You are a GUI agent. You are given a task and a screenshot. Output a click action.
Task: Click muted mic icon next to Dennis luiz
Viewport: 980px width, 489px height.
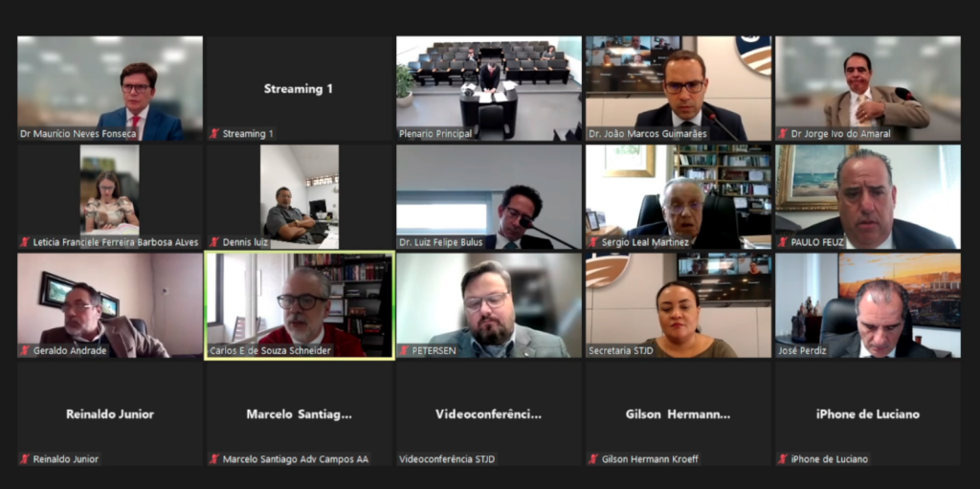214,242
